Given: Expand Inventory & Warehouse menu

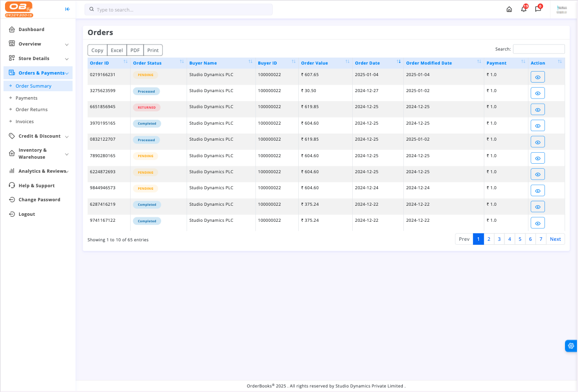Looking at the screenshot, I should [x=38, y=154].
